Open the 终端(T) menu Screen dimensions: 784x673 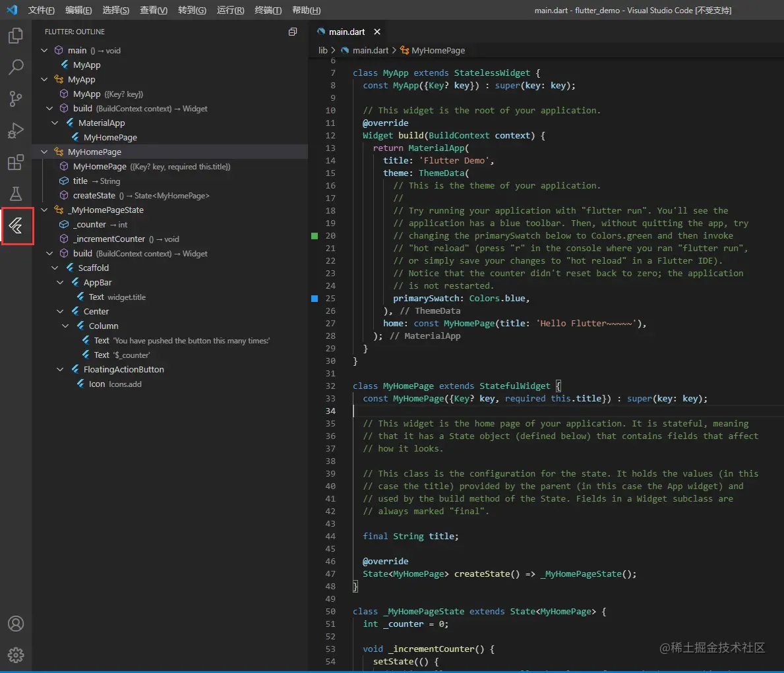coord(268,10)
